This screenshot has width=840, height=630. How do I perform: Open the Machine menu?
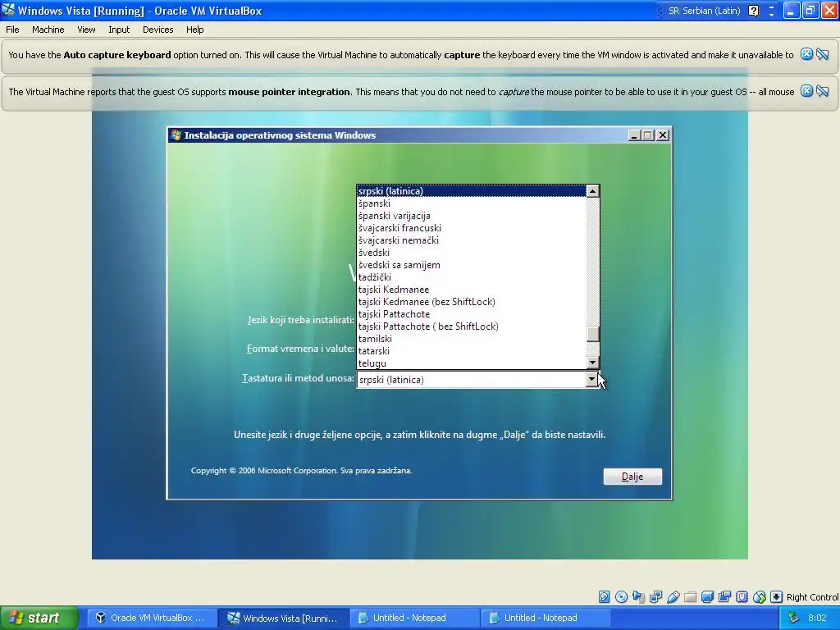[x=48, y=30]
